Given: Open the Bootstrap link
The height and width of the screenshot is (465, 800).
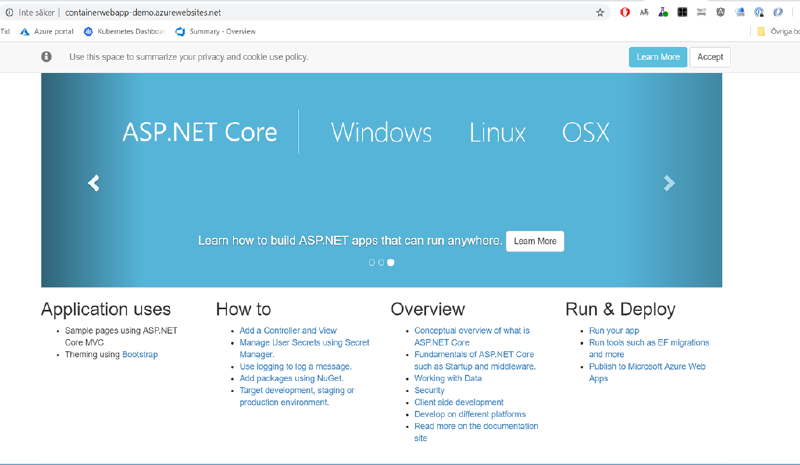Looking at the screenshot, I should coord(140,354).
